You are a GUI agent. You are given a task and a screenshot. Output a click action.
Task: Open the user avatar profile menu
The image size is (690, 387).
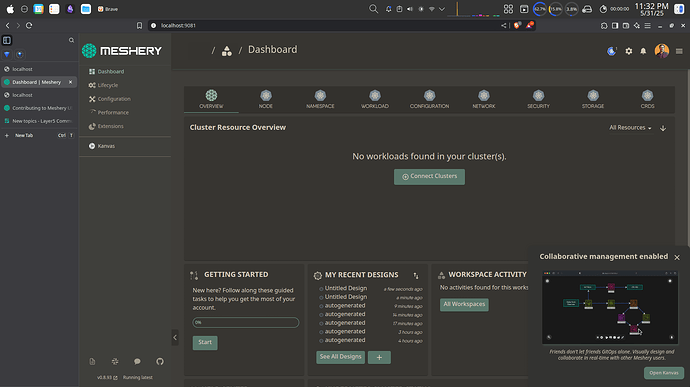pos(661,51)
